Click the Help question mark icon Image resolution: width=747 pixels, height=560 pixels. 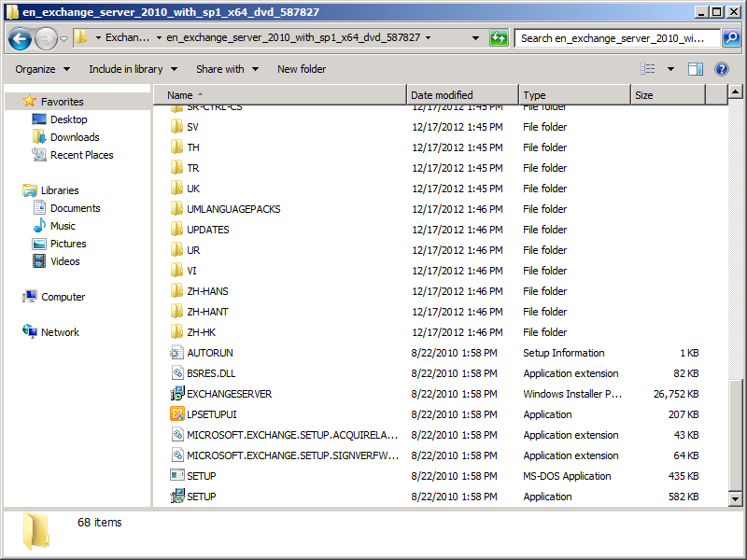tap(721, 69)
